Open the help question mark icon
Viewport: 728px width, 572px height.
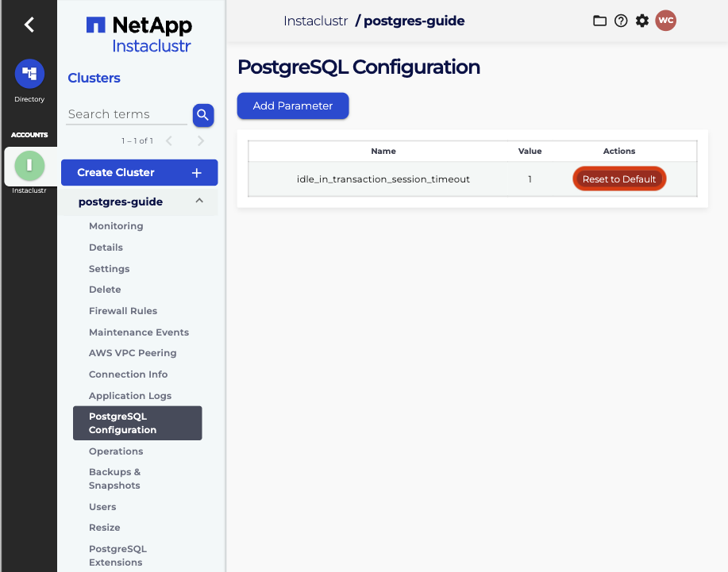(621, 21)
